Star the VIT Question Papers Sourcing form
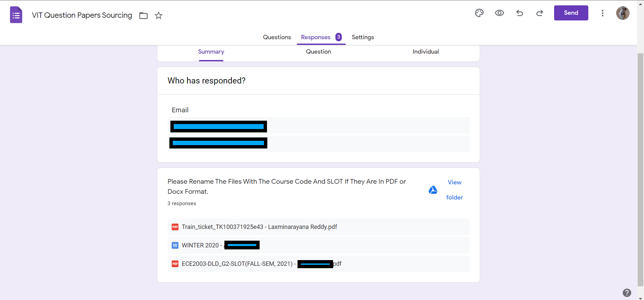The image size is (644, 300). (159, 15)
